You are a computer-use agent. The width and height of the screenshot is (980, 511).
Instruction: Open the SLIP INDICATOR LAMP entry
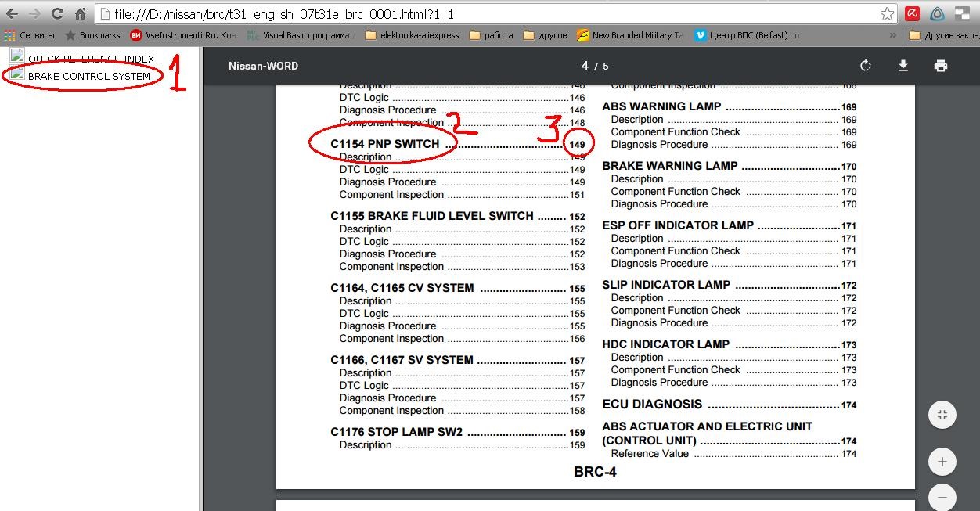(x=666, y=285)
